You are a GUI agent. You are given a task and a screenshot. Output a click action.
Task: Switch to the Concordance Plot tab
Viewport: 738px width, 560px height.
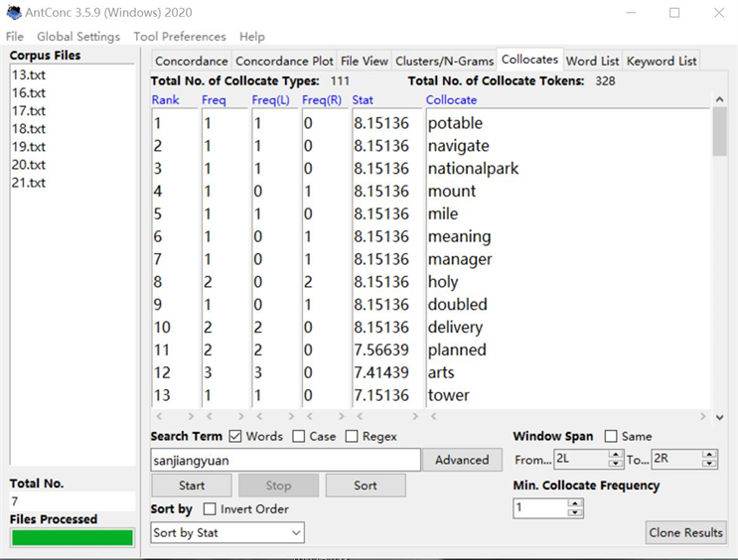tap(284, 62)
